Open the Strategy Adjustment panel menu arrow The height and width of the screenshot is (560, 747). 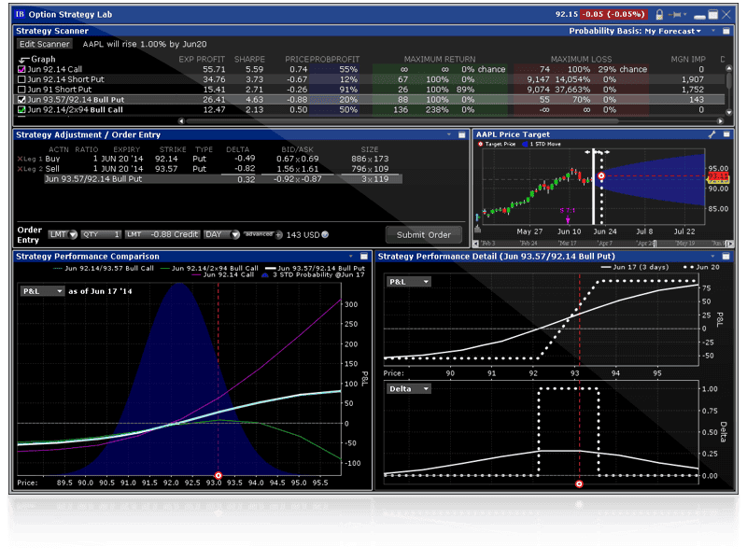[449, 134]
